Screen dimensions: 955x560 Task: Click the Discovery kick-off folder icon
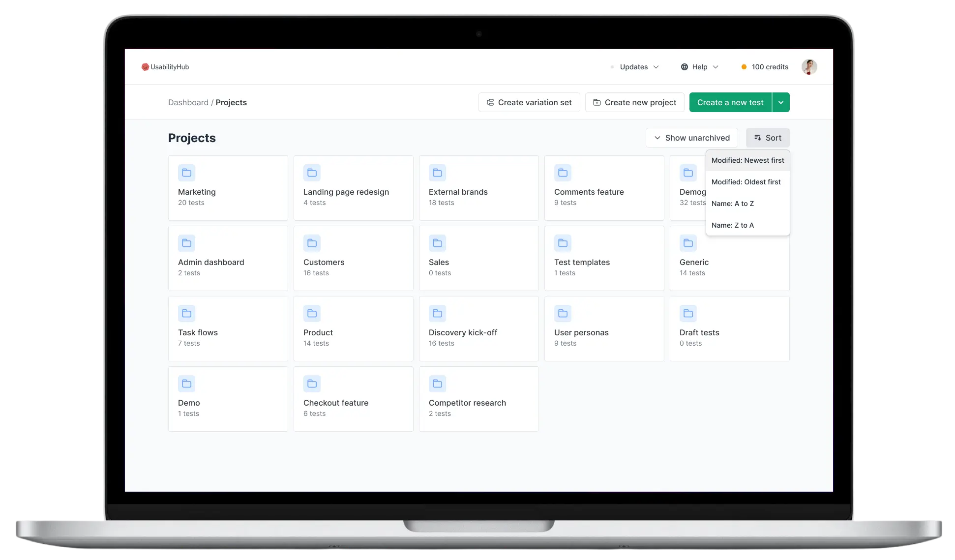click(437, 313)
